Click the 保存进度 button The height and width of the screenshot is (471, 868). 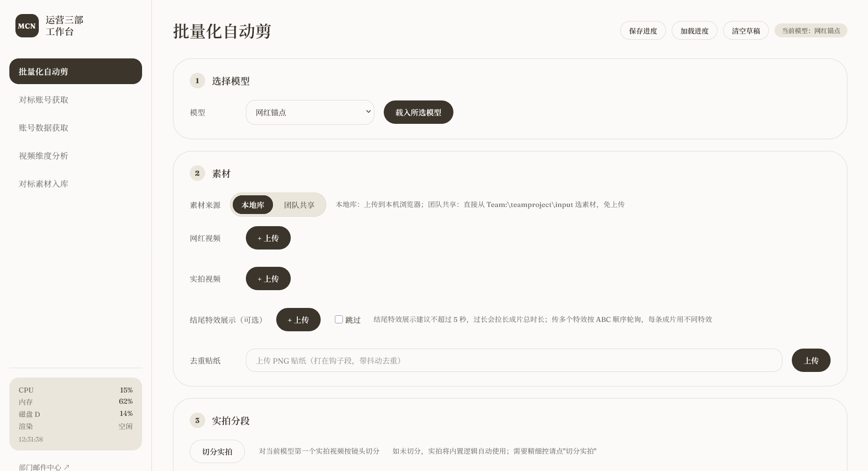[643, 31]
